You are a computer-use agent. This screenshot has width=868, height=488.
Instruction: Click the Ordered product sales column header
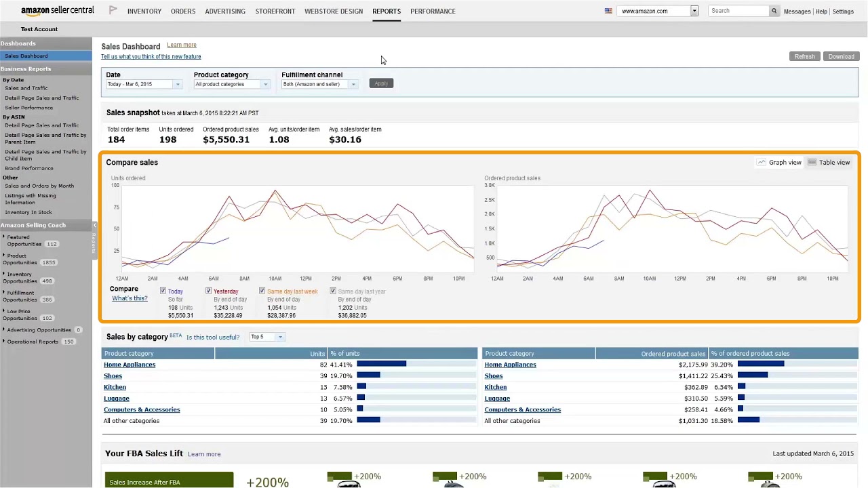click(652, 354)
